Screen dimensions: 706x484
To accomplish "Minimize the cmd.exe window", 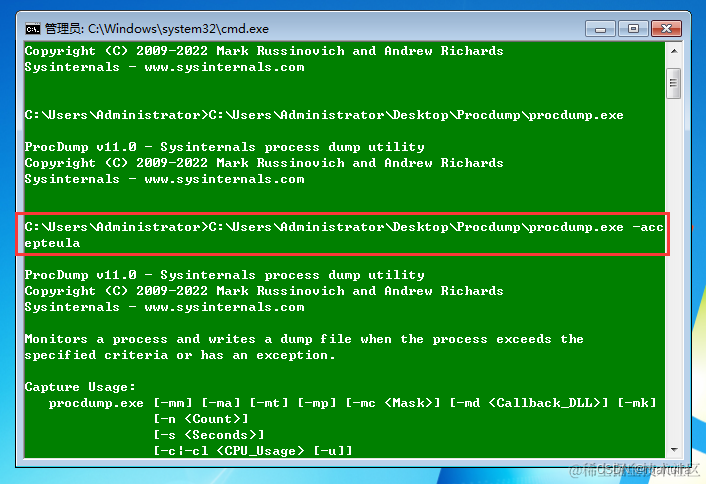I will pyautogui.click(x=600, y=29).
